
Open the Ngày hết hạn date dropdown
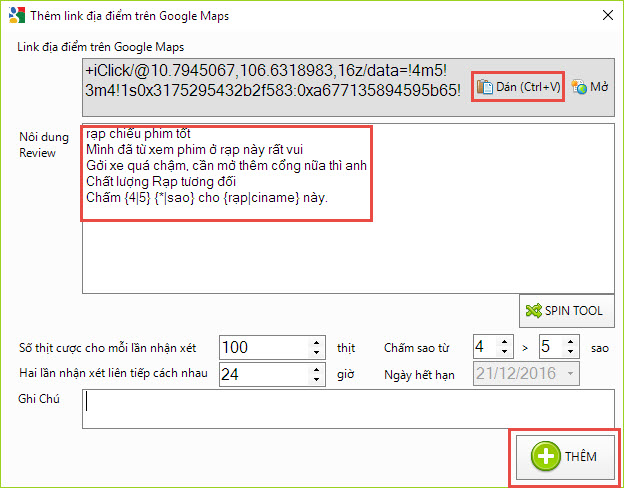point(571,373)
